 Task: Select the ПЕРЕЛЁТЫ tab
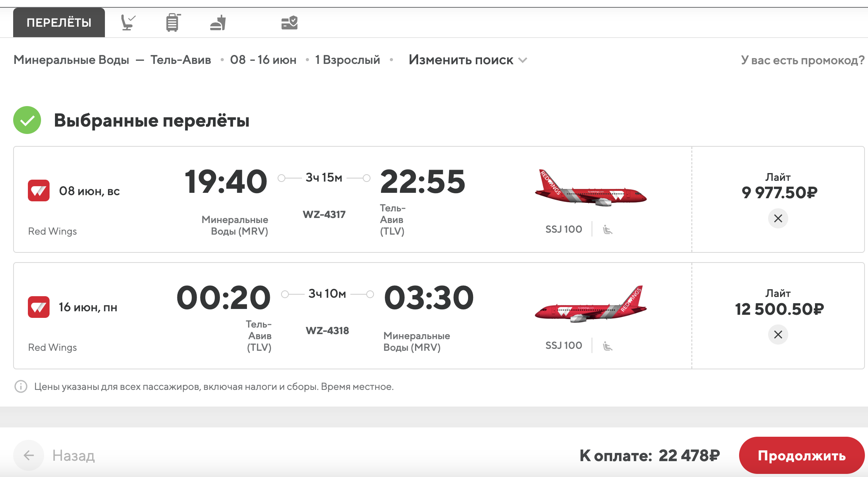point(59,22)
